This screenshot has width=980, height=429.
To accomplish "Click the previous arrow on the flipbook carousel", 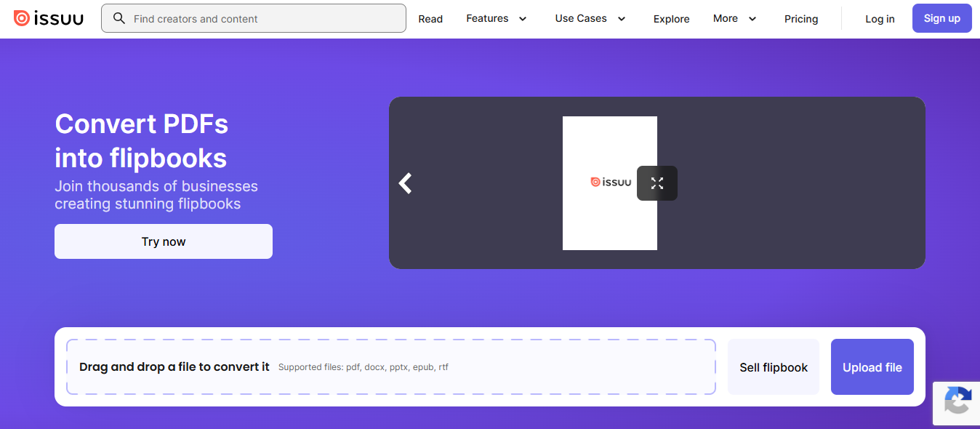I will pyautogui.click(x=405, y=183).
